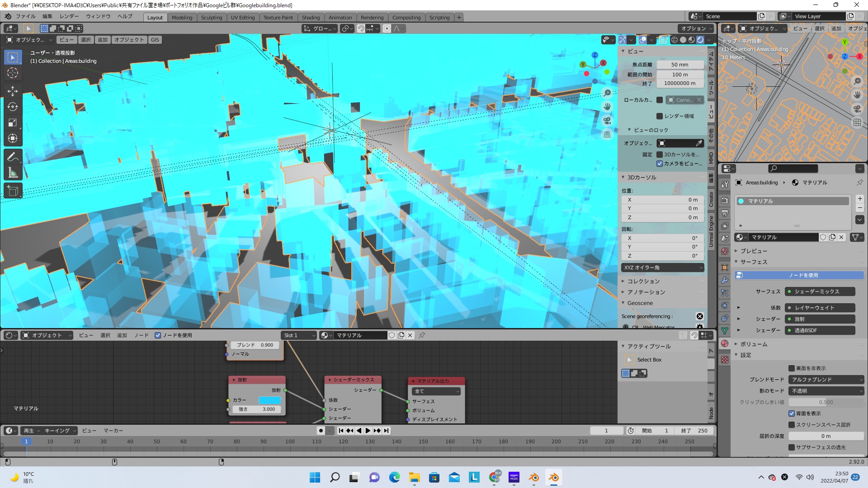Screen dimensions: 868x488
Task: Open the ブレンドモード dropdown
Action: click(x=826, y=380)
